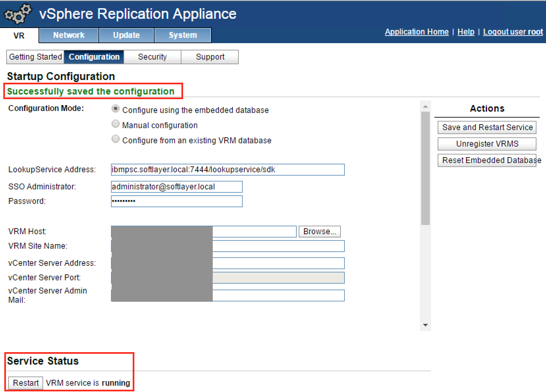Click Save and Restart Service
The height and width of the screenshot is (392, 546).
487,127
